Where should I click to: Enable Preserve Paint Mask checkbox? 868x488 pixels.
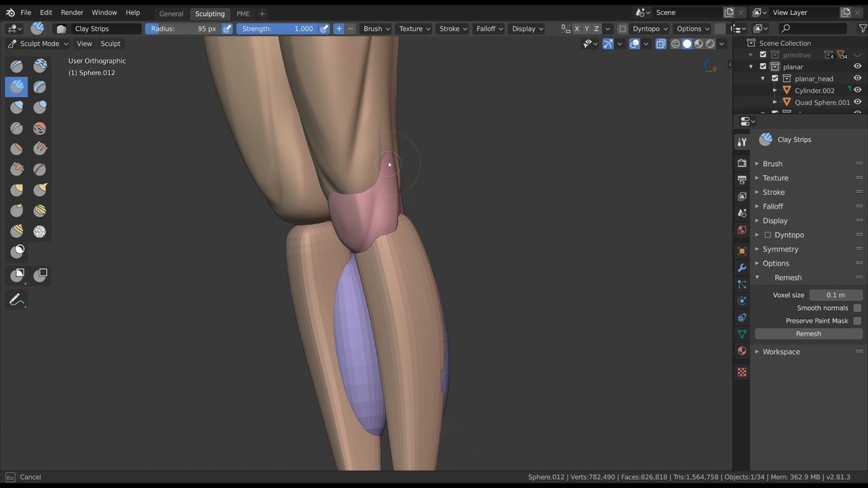click(x=857, y=321)
